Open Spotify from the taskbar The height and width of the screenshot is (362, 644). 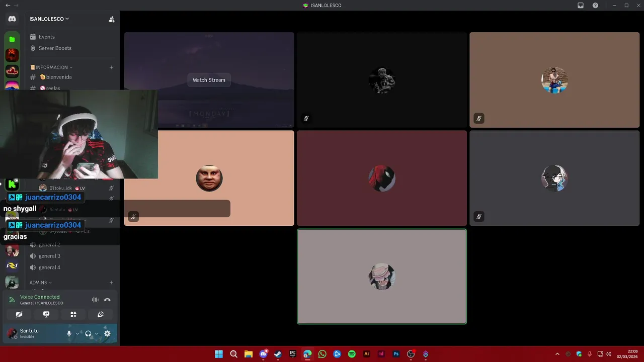[352, 354]
